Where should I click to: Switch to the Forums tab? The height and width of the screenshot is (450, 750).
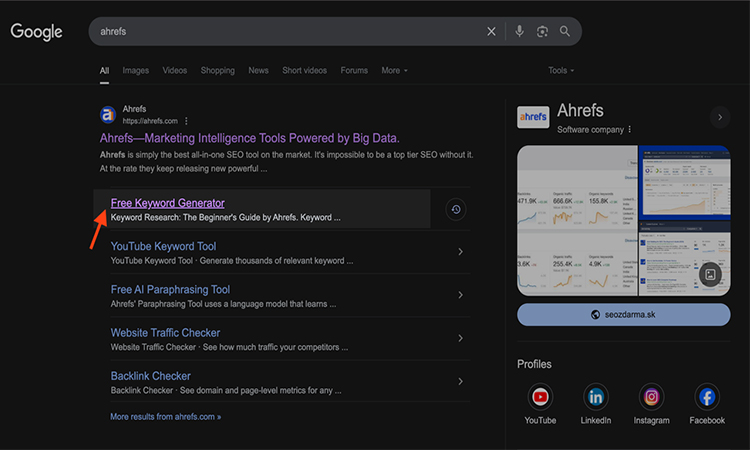pos(354,70)
